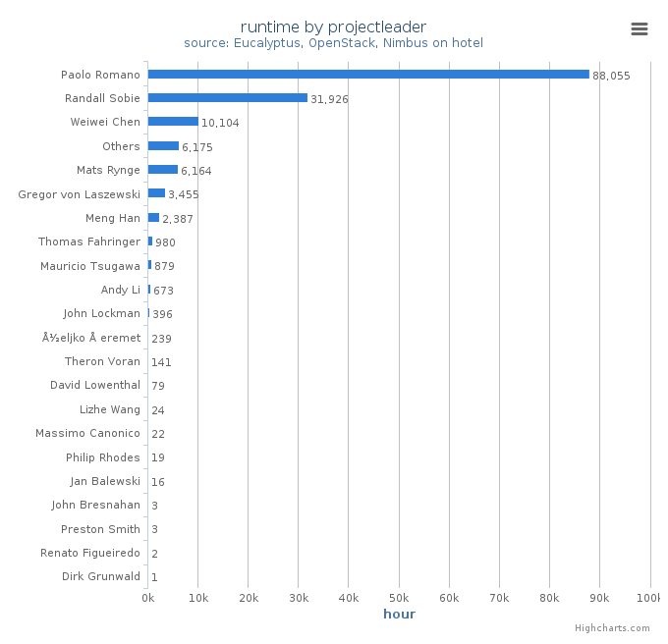This screenshot has width=668, height=644.
Task: Select the 'Theron Voran' axis label
Action: point(102,362)
